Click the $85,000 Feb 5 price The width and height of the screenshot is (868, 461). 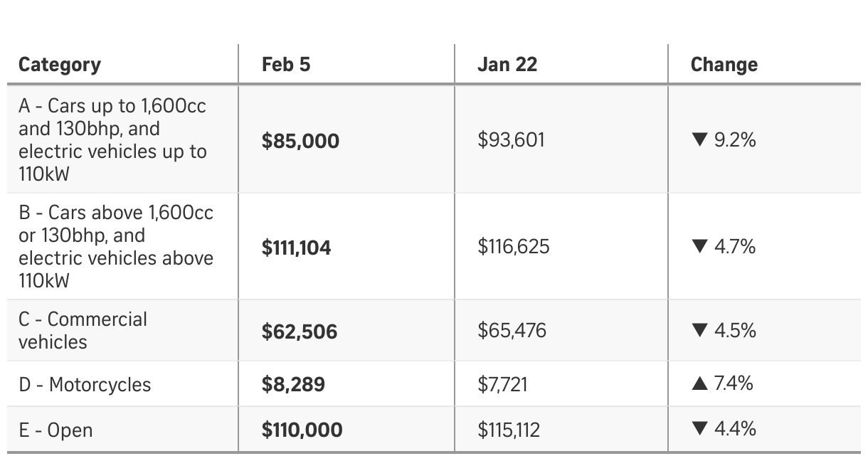[300, 141]
